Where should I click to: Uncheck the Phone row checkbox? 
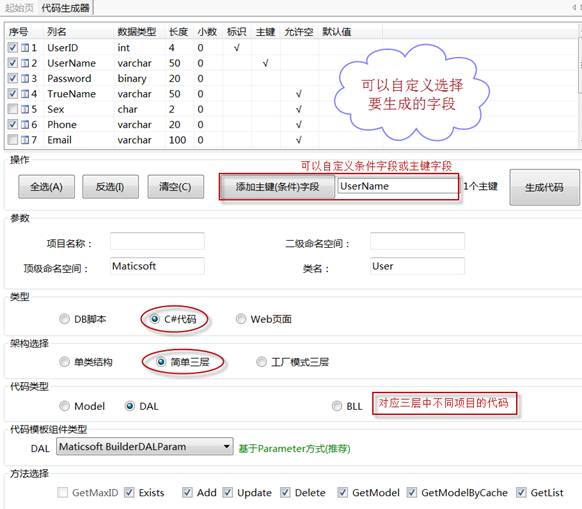pyautogui.click(x=13, y=124)
